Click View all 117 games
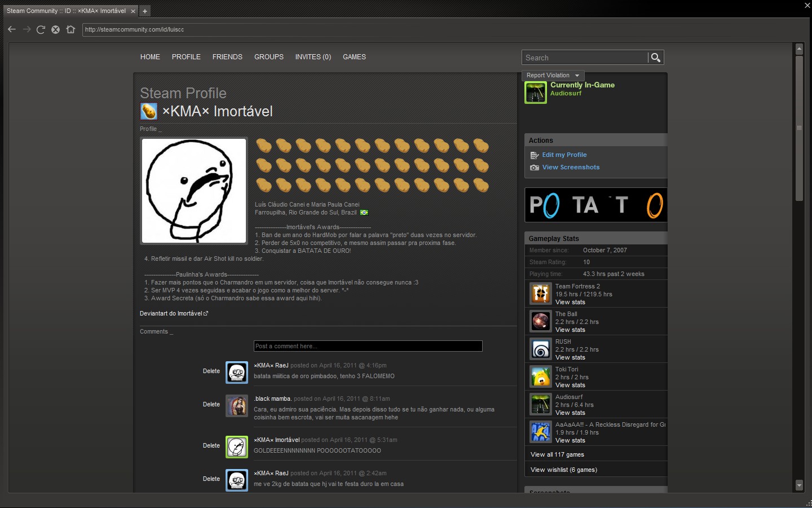The width and height of the screenshot is (812, 508). coord(557,454)
